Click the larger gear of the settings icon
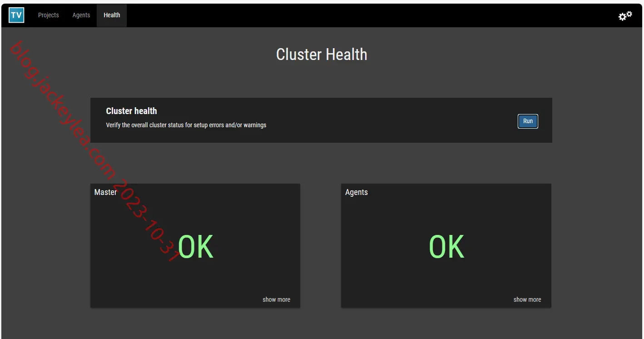This screenshot has width=644, height=339. (x=623, y=17)
